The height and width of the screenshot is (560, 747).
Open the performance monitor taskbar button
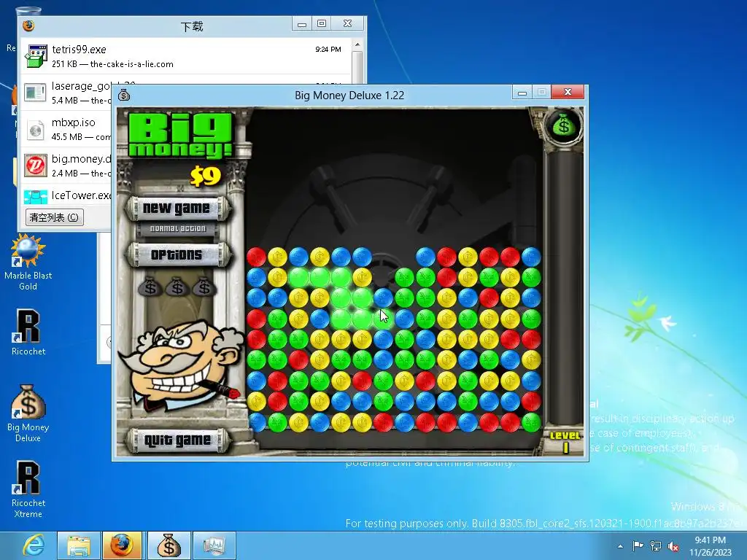click(214, 545)
